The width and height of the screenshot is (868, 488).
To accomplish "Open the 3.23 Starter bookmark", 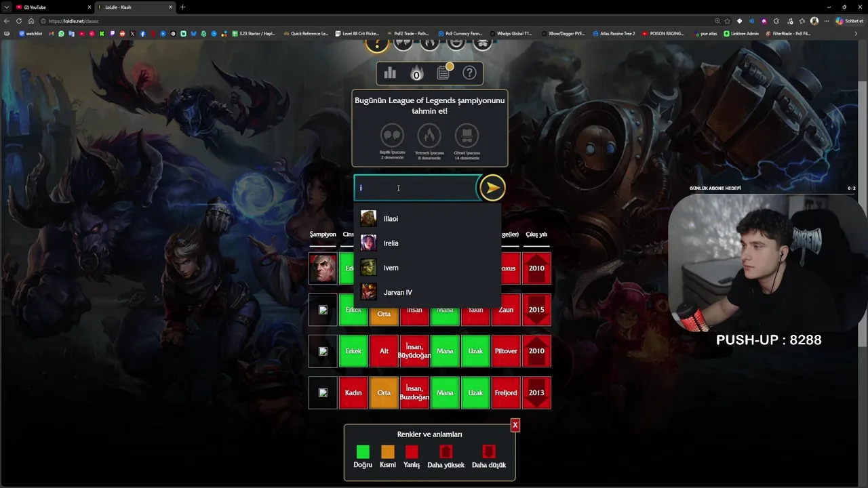I will [x=254, y=33].
